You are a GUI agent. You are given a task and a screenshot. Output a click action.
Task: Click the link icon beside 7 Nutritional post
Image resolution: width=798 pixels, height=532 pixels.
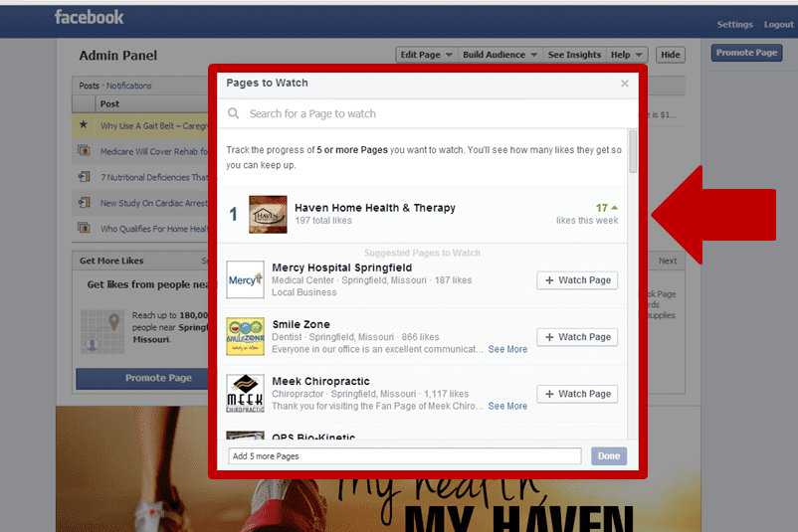point(84,176)
